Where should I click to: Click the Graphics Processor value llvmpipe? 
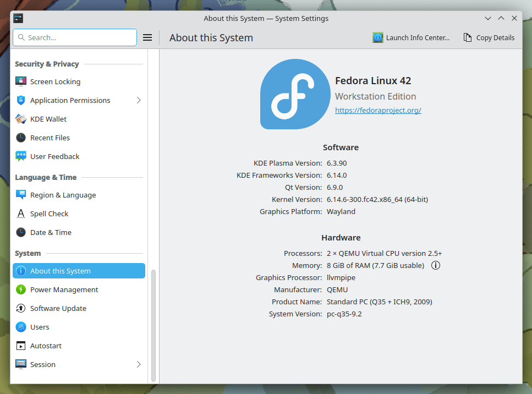point(341,277)
